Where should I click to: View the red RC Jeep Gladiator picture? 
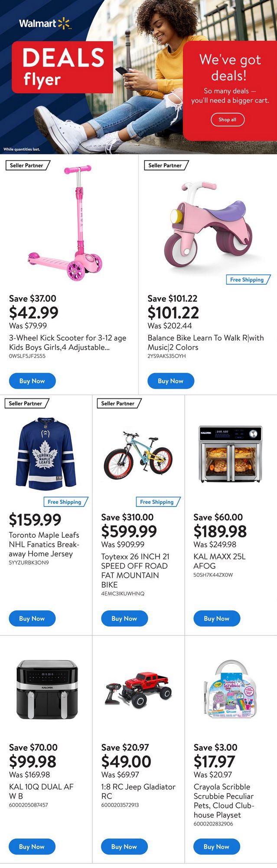pos(138,690)
